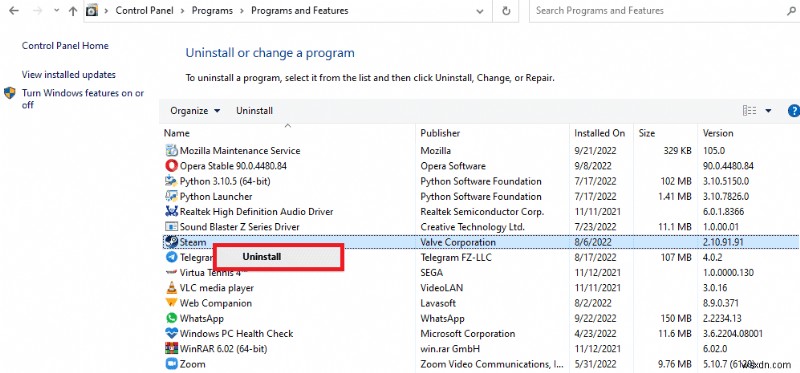The height and width of the screenshot is (373, 800).
Task: Select the VLC media player entry
Action: click(216, 288)
